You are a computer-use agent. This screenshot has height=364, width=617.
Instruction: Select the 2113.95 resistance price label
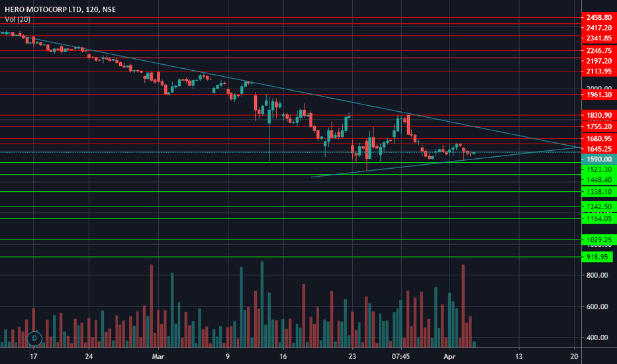pos(599,71)
